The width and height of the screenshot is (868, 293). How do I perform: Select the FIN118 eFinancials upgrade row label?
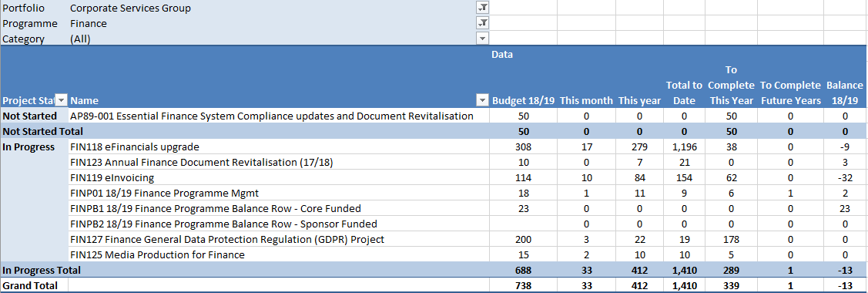[135, 146]
